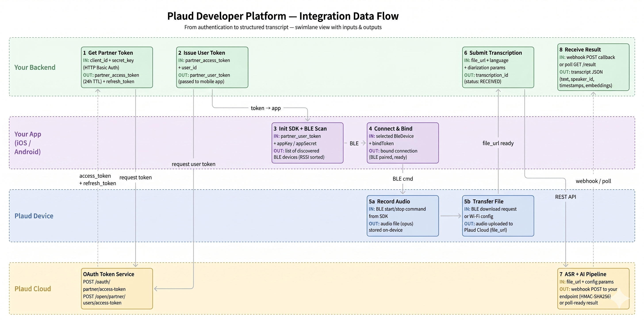Click 'or poll GET /result' line
Image resolution: width=644 pixels, height=323 pixels.
(x=577, y=65)
